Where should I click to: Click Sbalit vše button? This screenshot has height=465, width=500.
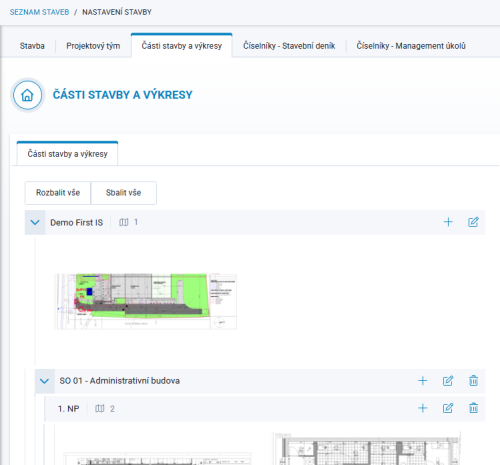(x=123, y=193)
